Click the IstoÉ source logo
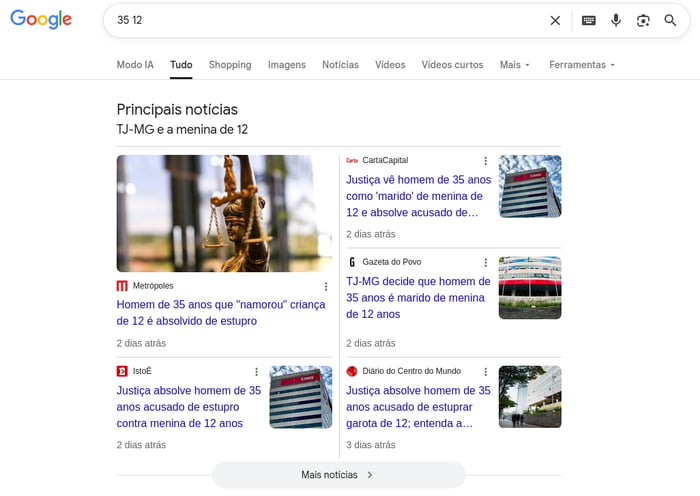The height and width of the screenshot is (496, 700). coord(122,371)
